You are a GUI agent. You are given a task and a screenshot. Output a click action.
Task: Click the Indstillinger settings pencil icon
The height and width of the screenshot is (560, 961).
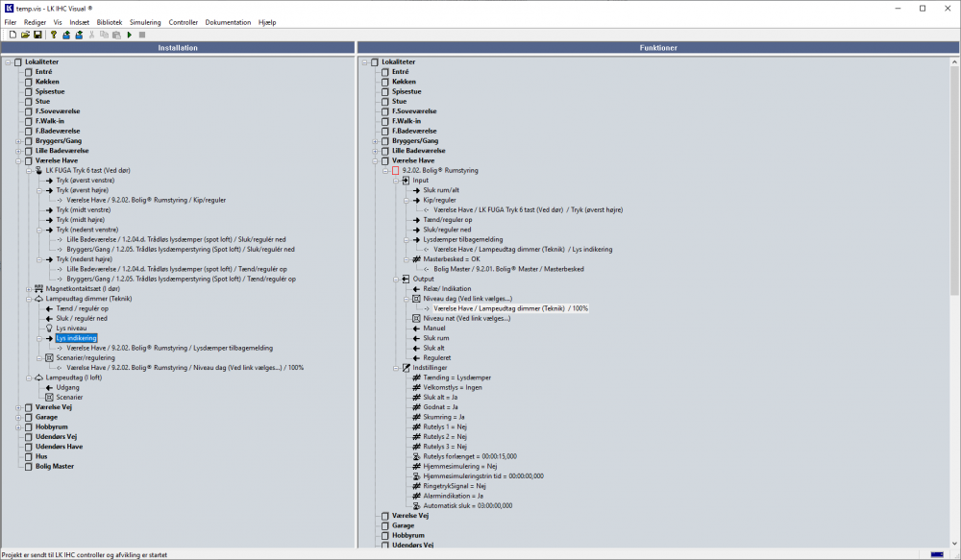407,368
